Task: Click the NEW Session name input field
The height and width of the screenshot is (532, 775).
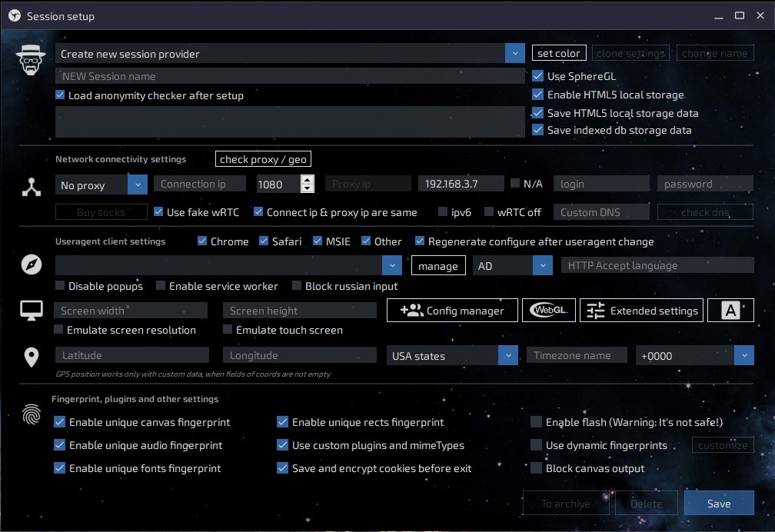Action: click(290, 76)
